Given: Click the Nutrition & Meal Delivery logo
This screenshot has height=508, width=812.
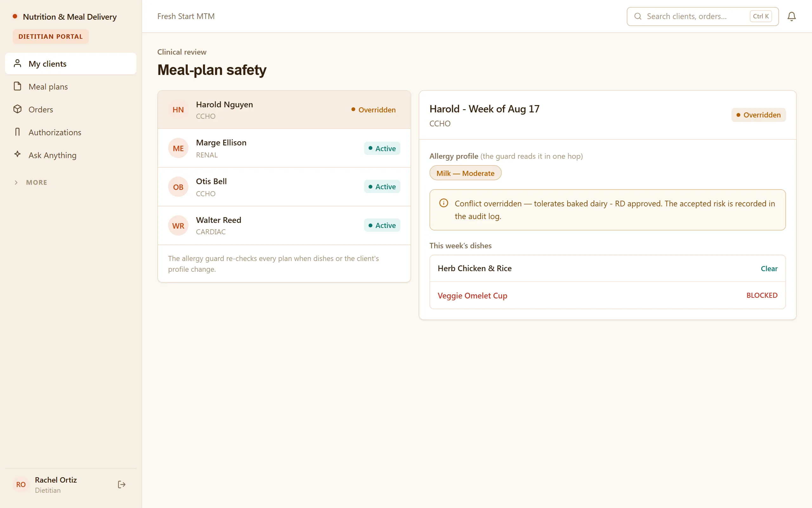Looking at the screenshot, I should pos(64,17).
